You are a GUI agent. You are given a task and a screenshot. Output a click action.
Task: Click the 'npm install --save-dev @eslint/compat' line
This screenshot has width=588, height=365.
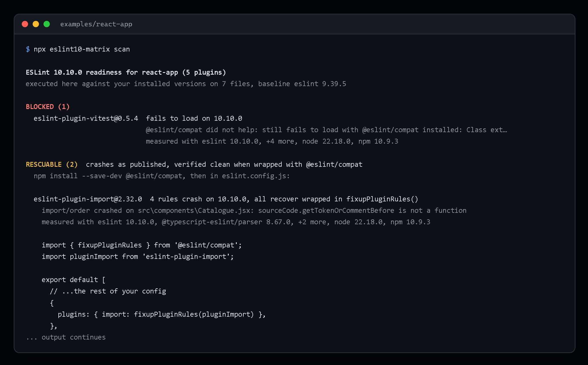tap(162, 176)
